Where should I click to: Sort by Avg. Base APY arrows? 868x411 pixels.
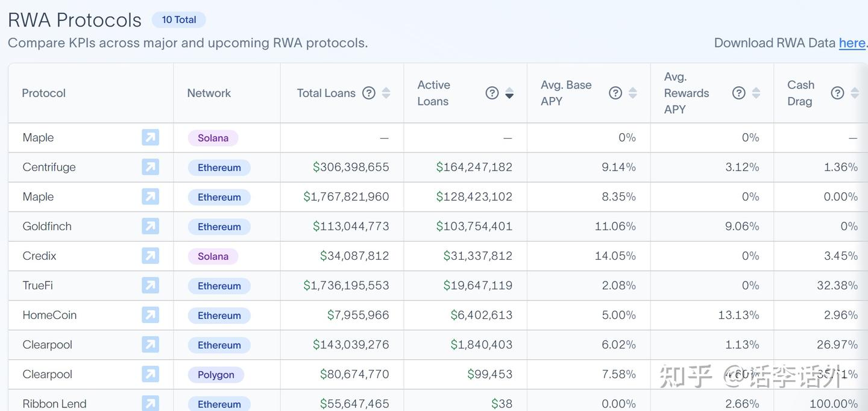[632, 93]
